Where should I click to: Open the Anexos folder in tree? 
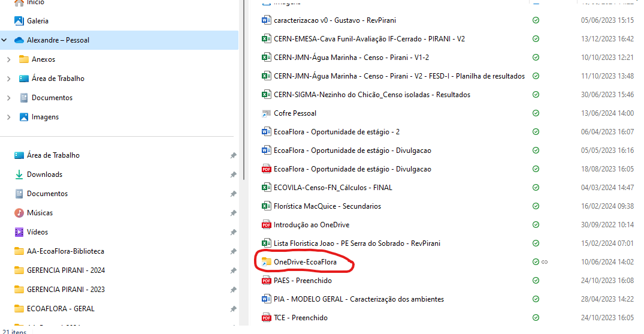click(x=43, y=59)
